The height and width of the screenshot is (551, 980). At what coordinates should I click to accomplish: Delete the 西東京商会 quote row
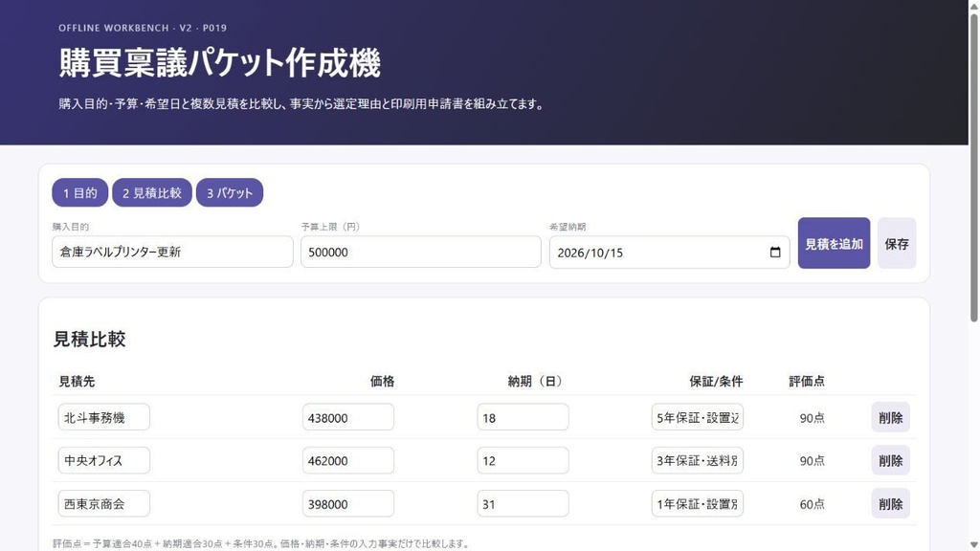(891, 503)
